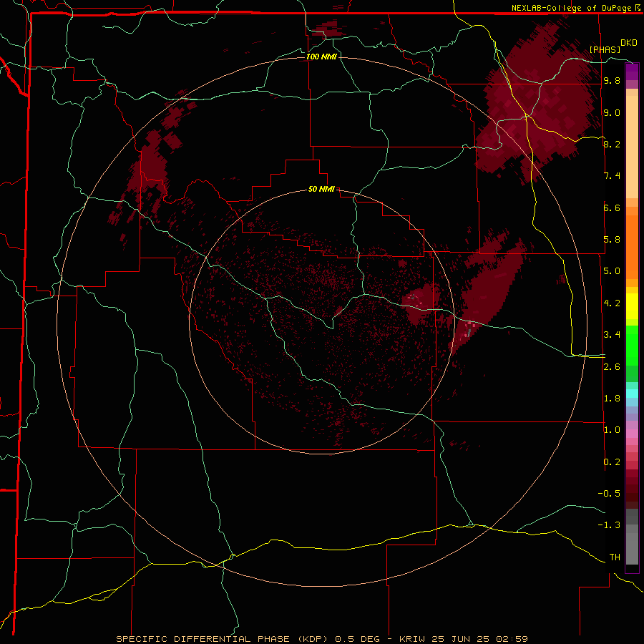Pick the purple segment atop the color bar

pyautogui.click(x=632, y=72)
